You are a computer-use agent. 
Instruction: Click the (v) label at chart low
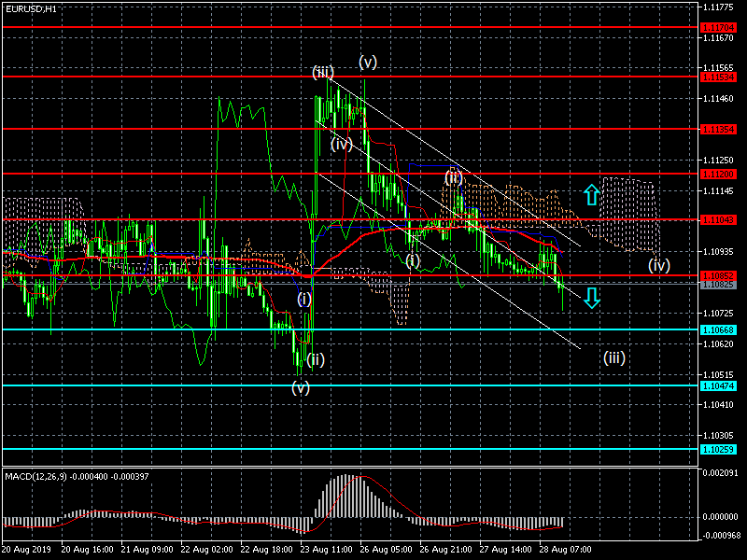point(300,387)
